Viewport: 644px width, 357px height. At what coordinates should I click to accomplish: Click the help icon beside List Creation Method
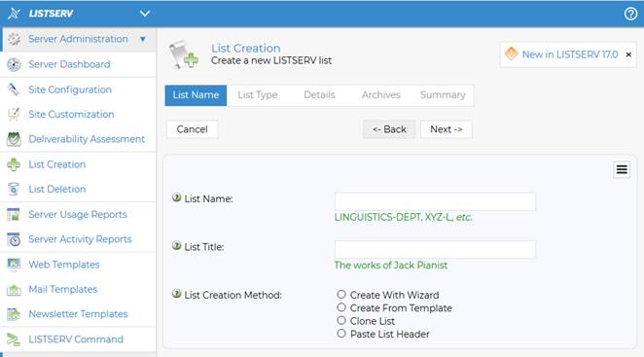[177, 294]
